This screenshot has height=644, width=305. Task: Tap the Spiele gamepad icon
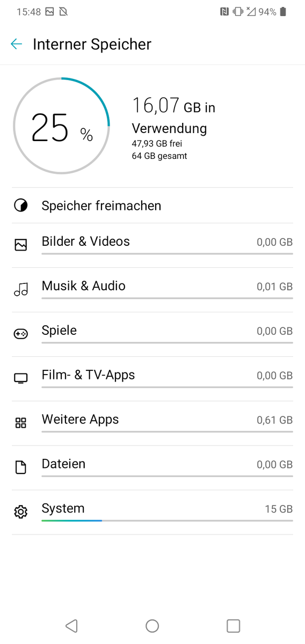(x=20, y=334)
